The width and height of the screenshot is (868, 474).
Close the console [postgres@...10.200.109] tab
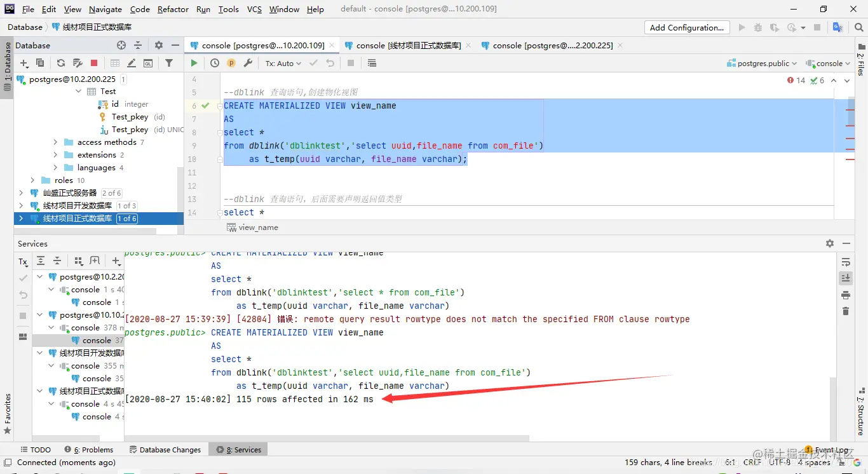(333, 45)
